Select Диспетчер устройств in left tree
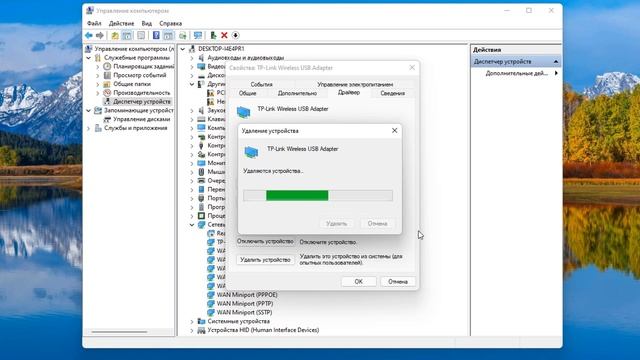The height and width of the screenshot is (360, 640). (x=142, y=102)
